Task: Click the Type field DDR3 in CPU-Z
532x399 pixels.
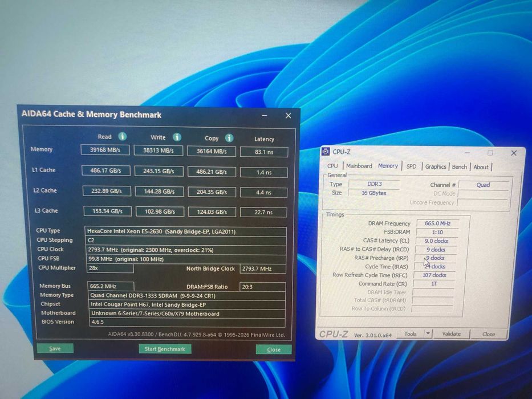Action: coord(375,184)
